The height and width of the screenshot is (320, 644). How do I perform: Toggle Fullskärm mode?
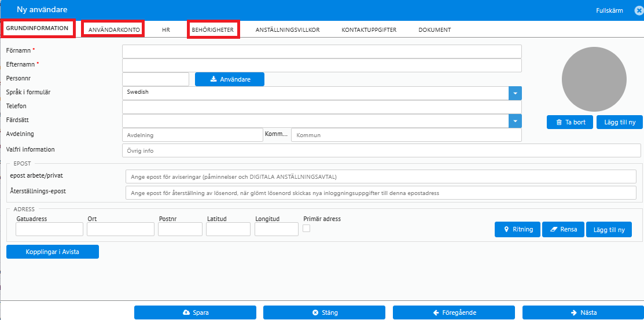[609, 10]
